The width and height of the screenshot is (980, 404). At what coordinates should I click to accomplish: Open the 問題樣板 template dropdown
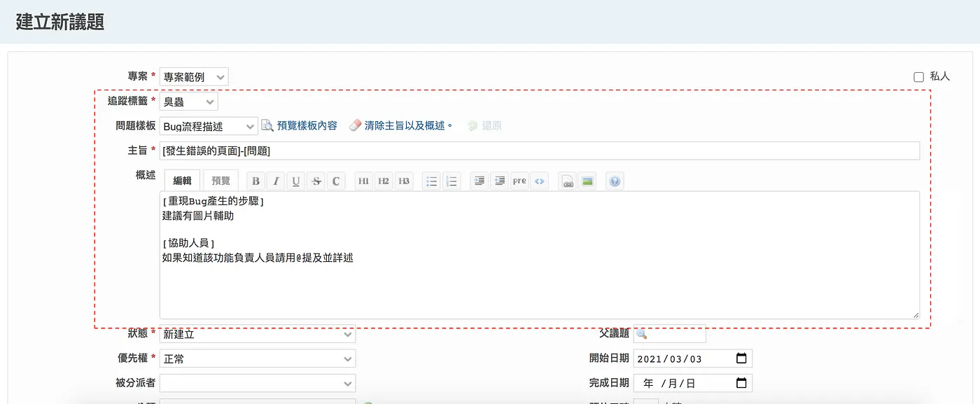click(209, 126)
